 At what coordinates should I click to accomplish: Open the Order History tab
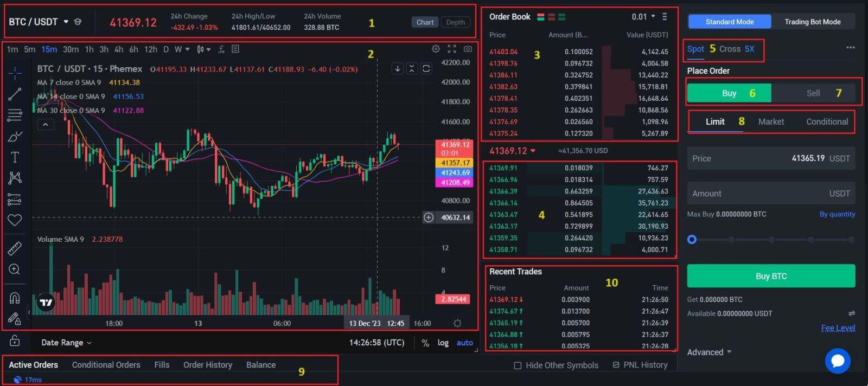point(207,365)
